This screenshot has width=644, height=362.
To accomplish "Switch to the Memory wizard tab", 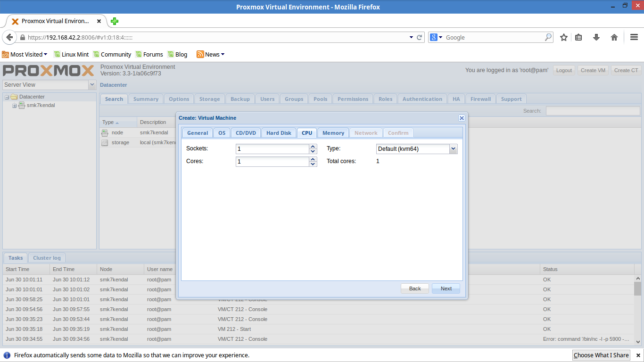I will click(x=333, y=133).
